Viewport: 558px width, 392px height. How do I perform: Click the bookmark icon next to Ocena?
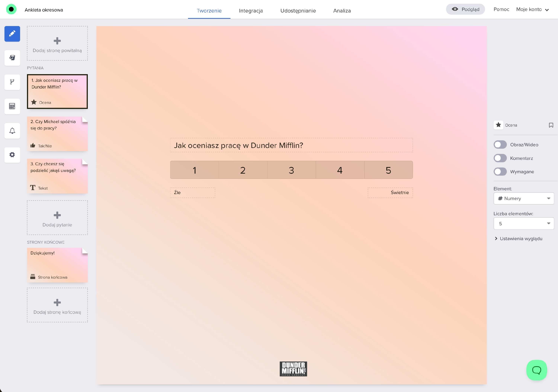click(x=551, y=125)
